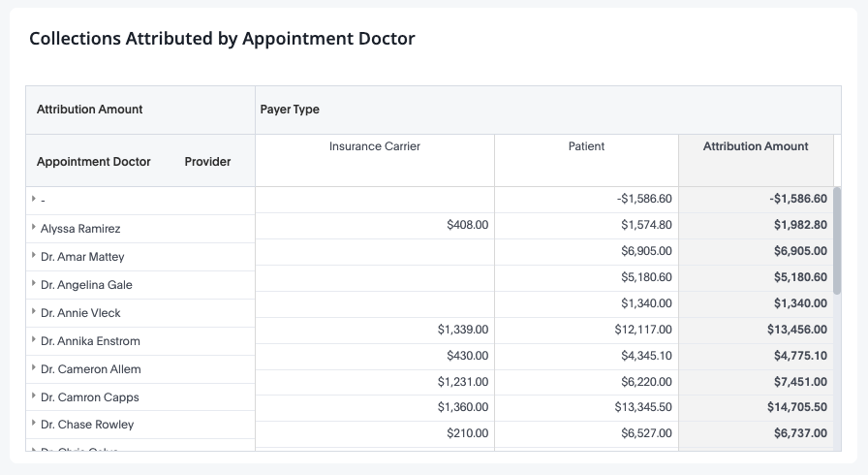Screen dimensions: 868x475
Task: Expand Dr. Camron Capps row arrow
Action: [34, 396]
